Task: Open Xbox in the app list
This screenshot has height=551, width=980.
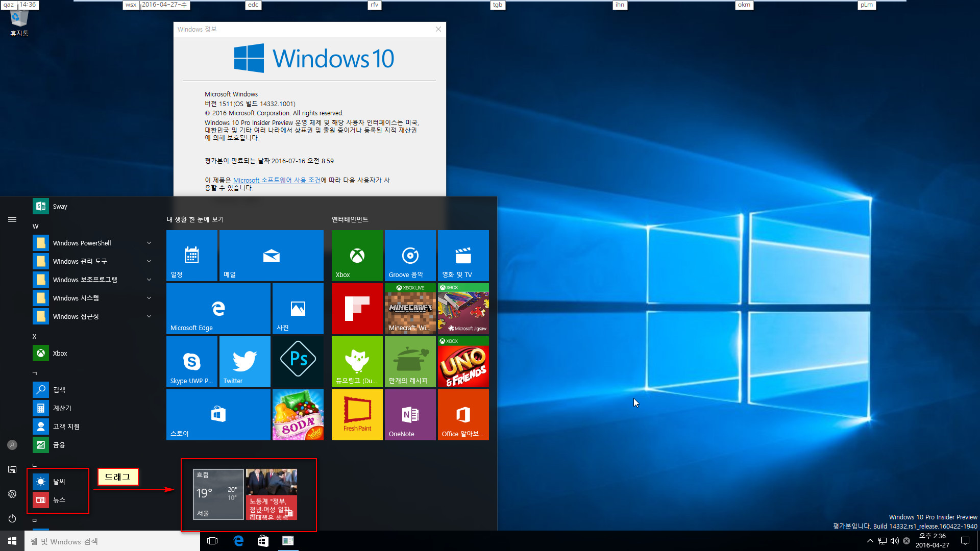Action: (x=93, y=353)
